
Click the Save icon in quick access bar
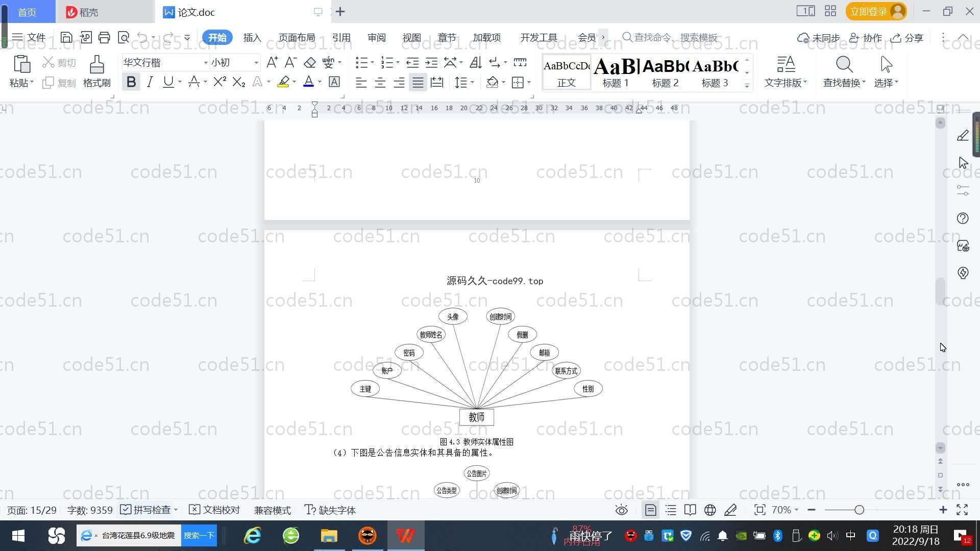(x=66, y=37)
